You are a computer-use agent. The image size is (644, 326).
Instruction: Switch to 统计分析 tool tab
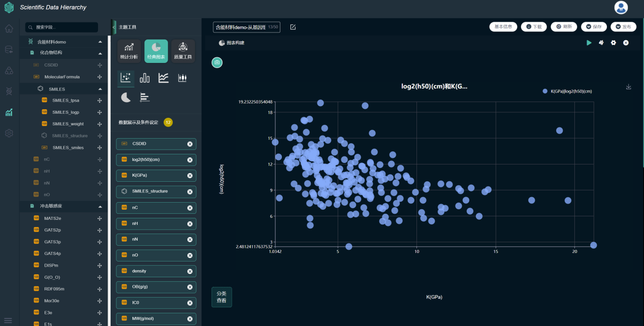129,51
